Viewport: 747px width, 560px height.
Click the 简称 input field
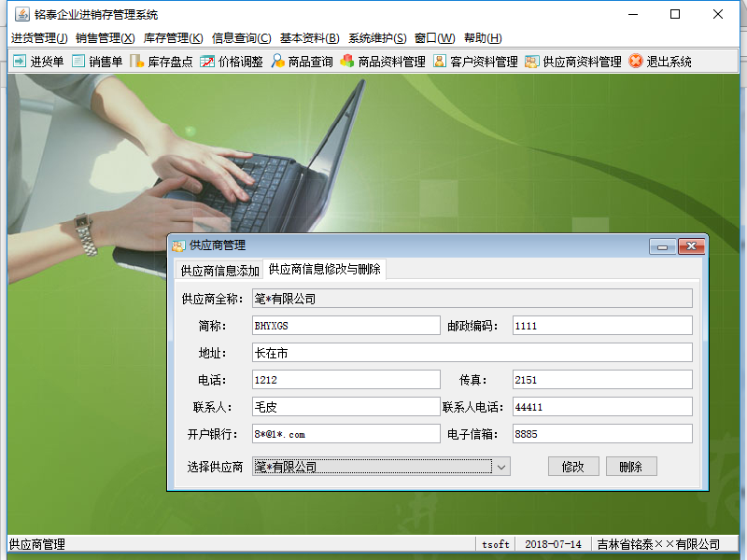click(346, 326)
